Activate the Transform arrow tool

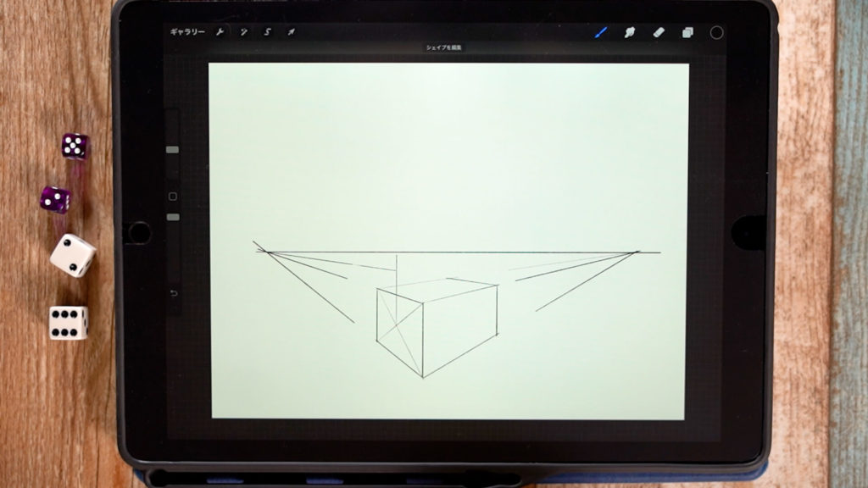pos(292,32)
